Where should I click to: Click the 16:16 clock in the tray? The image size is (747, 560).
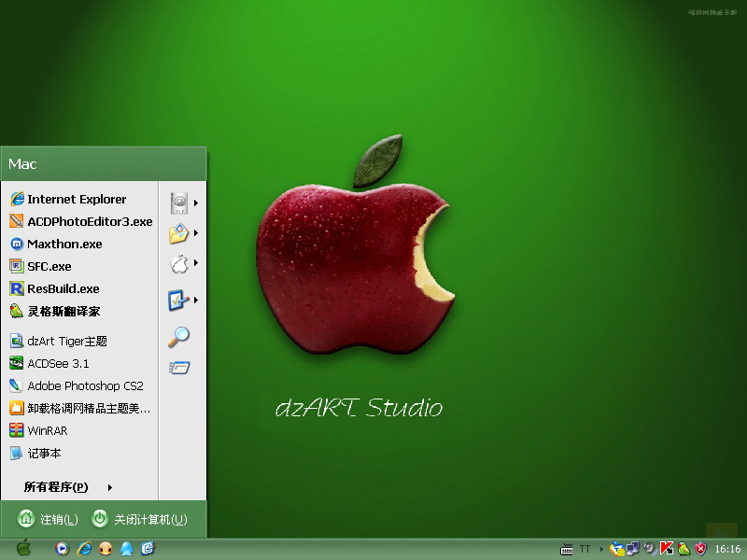(x=727, y=549)
